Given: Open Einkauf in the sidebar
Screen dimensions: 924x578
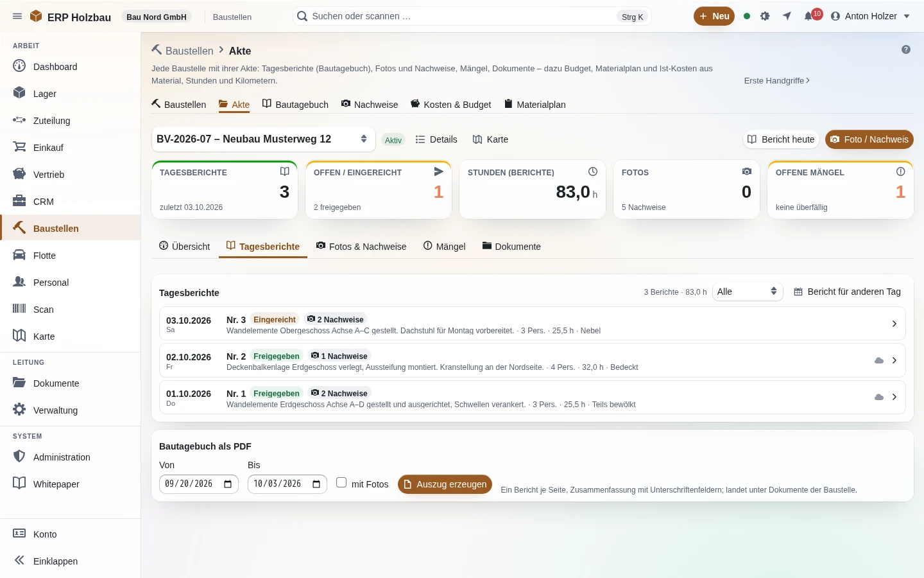Looking at the screenshot, I should pyautogui.click(x=71, y=147).
